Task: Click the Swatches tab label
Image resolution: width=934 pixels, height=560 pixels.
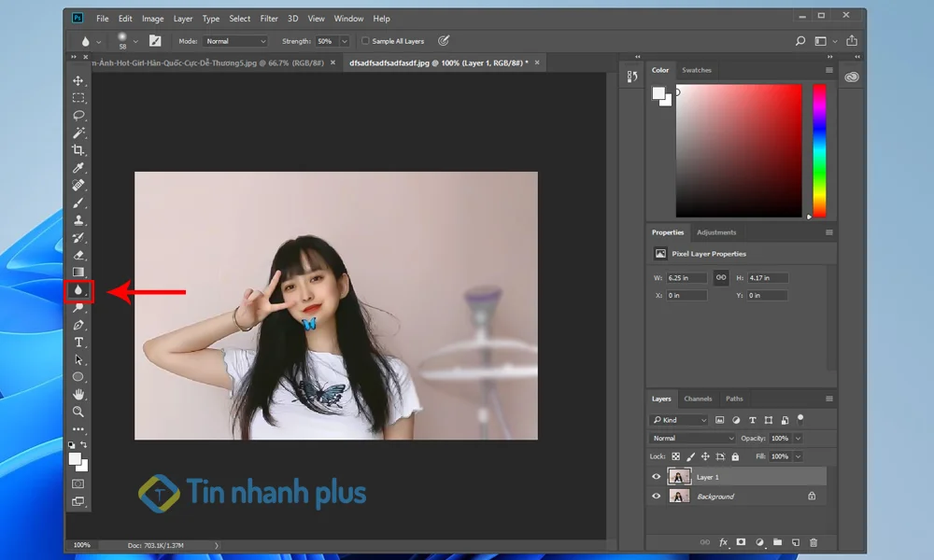Action: [x=696, y=69]
